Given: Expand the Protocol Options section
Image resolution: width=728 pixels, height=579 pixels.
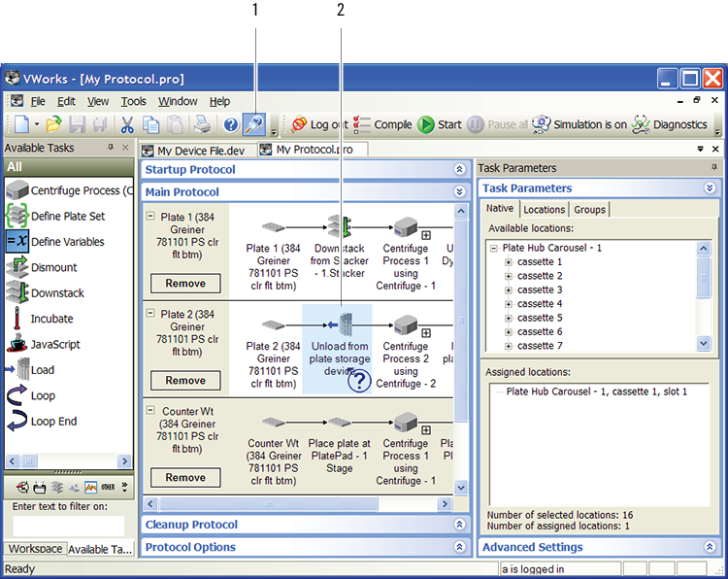Looking at the screenshot, I should pyautogui.click(x=459, y=547).
